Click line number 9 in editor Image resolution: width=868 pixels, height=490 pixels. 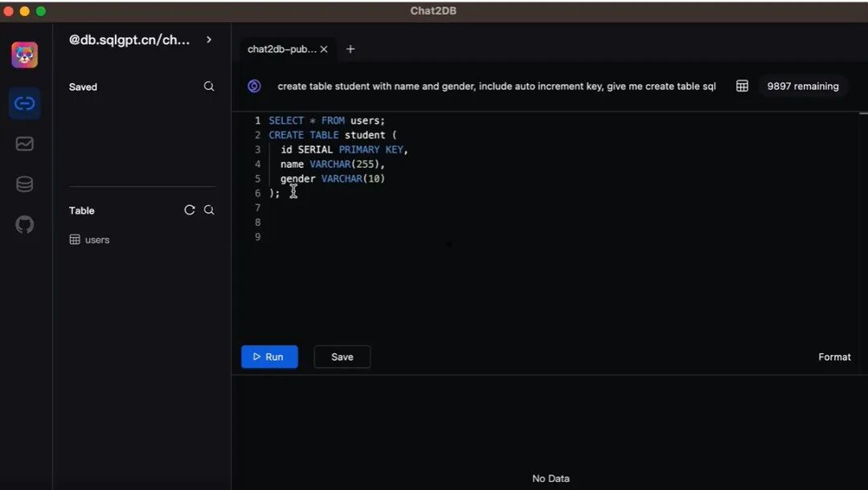(x=257, y=237)
